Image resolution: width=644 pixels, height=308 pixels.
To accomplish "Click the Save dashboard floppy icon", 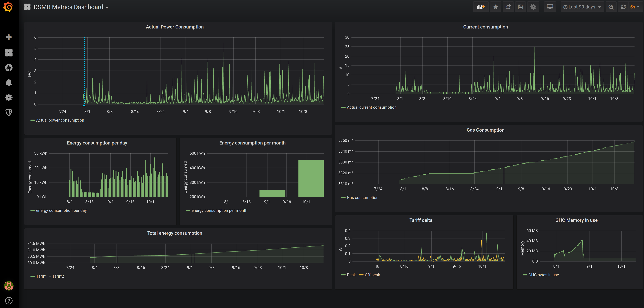I will (521, 7).
